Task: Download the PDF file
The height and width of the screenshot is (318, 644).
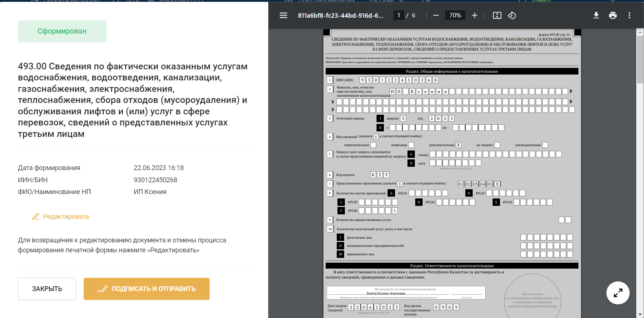Action: (x=596, y=15)
